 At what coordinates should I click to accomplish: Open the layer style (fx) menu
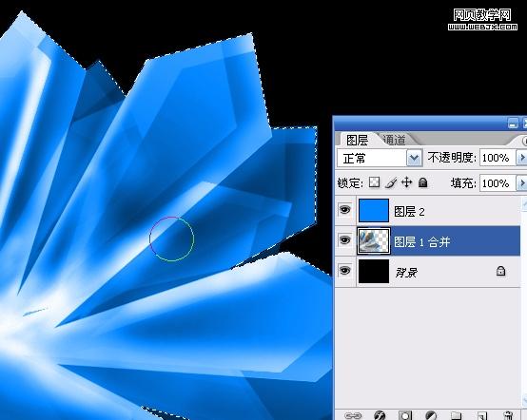(x=381, y=415)
